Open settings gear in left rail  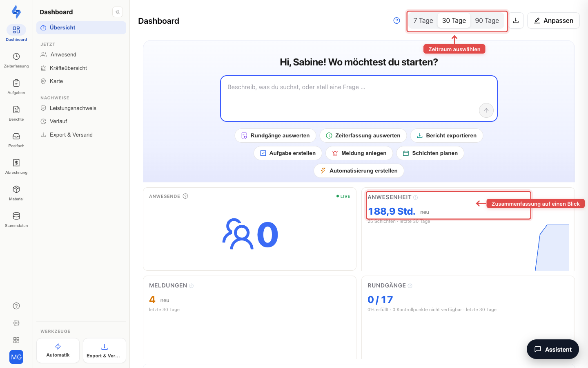point(16,323)
